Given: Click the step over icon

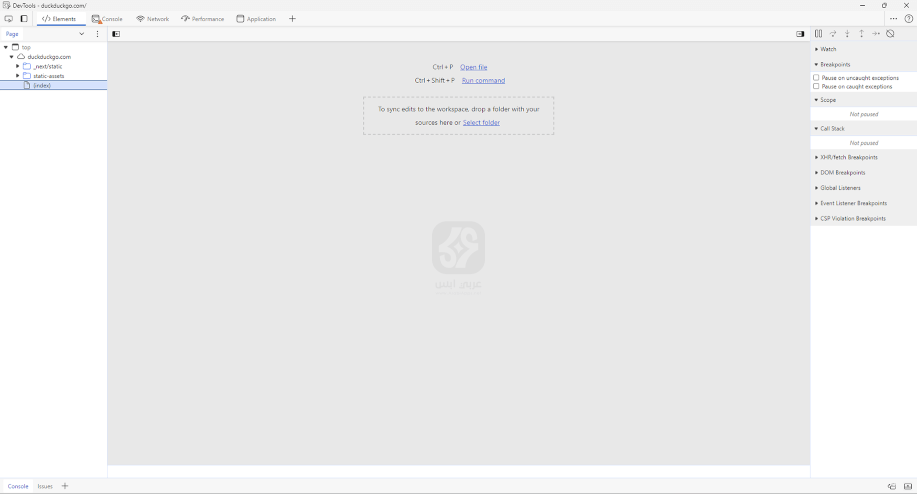Looking at the screenshot, I should click(x=833, y=34).
